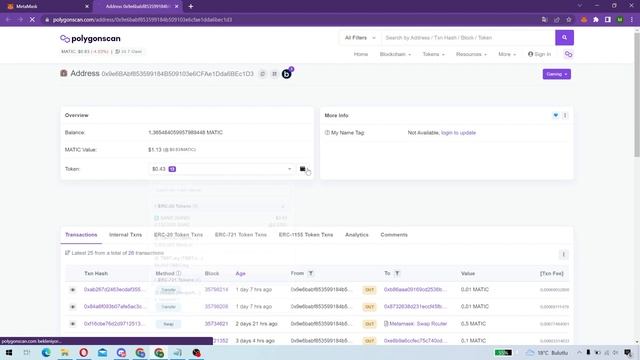Click Sign In
Image resolution: width=640 pixels, height=360 pixels.
click(539, 54)
